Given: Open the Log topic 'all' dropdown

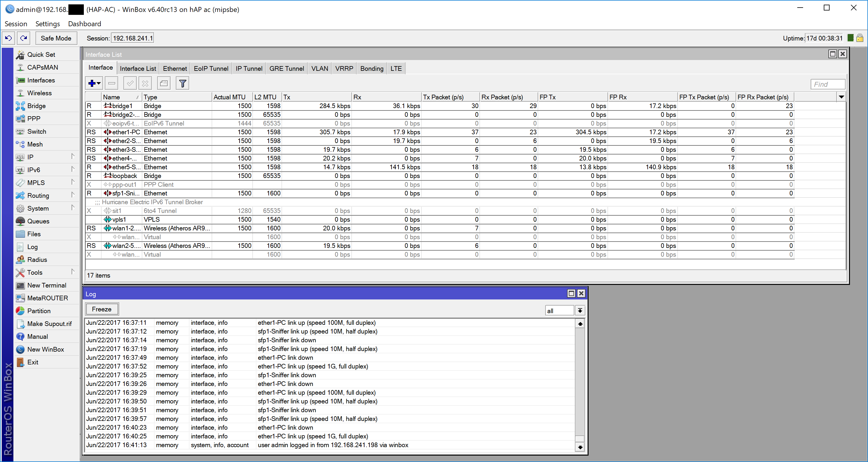Looking at the screenshot, I should coord(580,311).
